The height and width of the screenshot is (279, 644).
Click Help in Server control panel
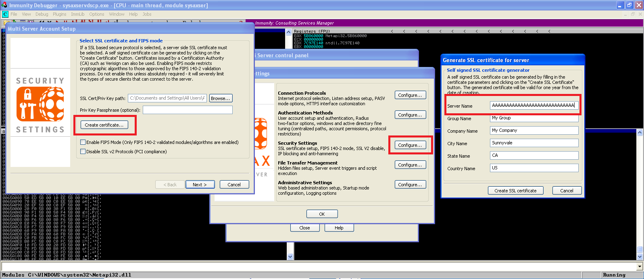pyautogui.click(x=339, y=228)
